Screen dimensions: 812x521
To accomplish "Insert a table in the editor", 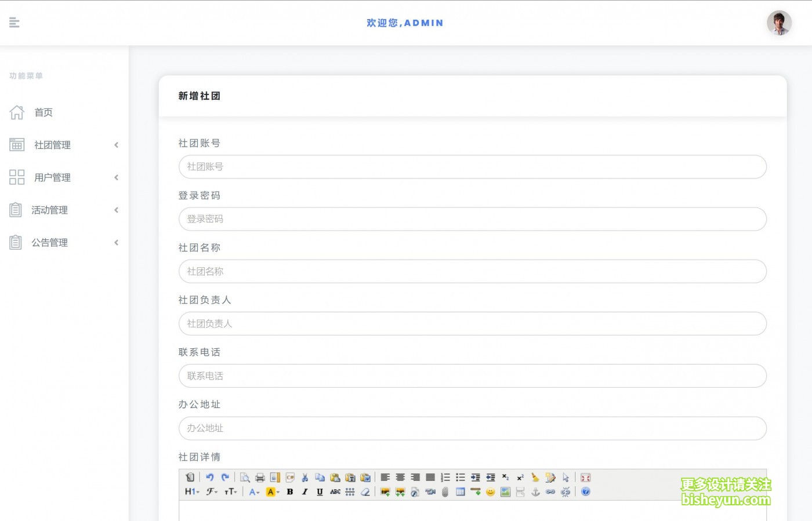I will [461, 491].
